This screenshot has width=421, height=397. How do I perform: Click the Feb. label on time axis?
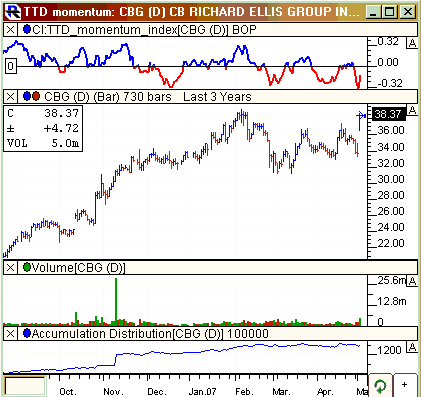pyautogui.click(x=244, y=391)
